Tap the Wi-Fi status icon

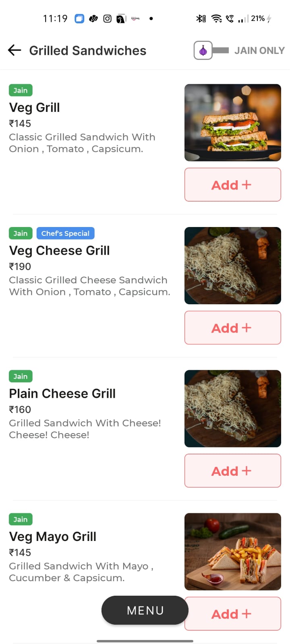tap(217, 19)
